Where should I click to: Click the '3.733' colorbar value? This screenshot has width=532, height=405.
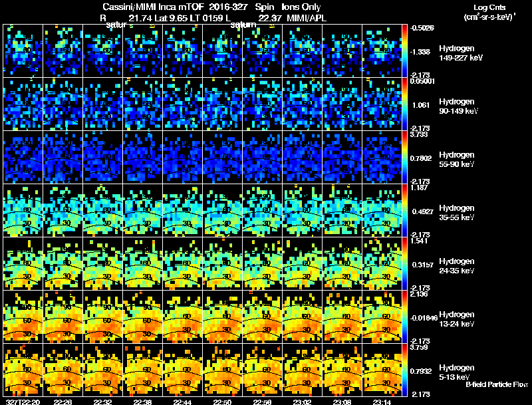point(419,134)
